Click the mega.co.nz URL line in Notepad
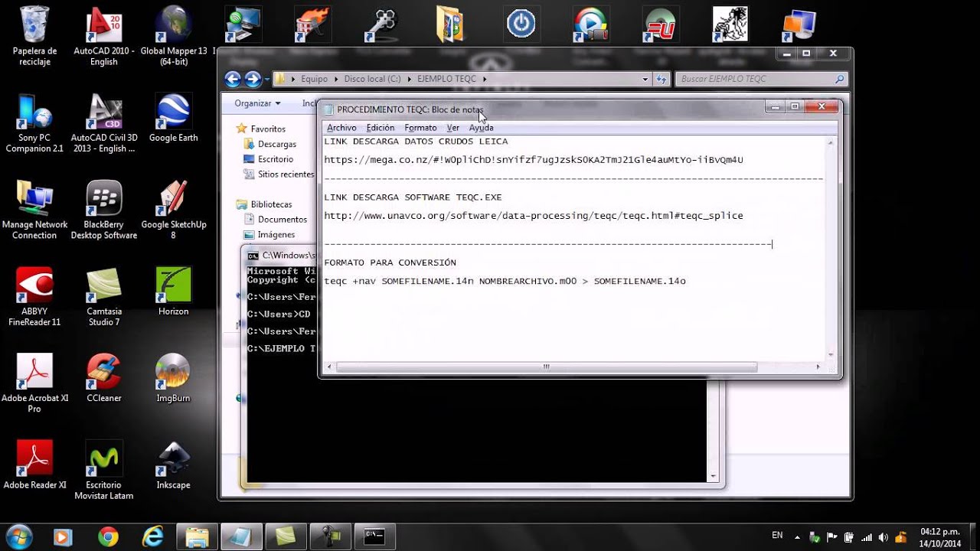The image size is (980, 551). pyautogui.click(x=534, y=160)
